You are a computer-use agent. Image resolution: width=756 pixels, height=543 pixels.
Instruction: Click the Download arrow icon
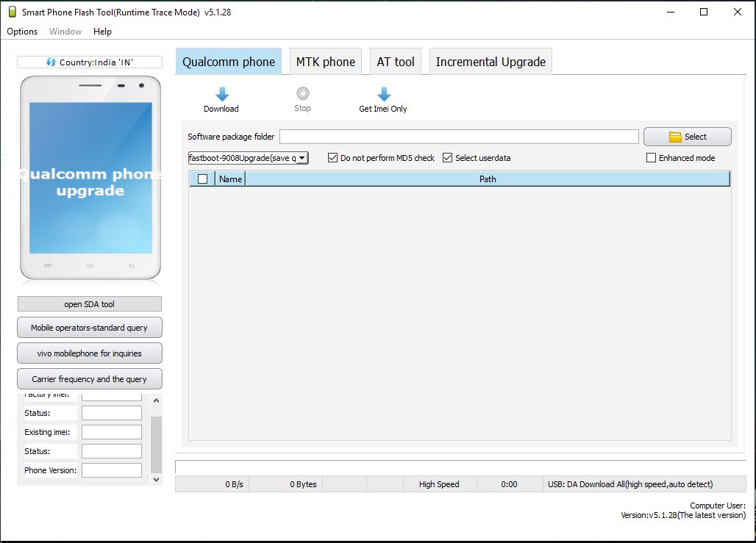222,94
